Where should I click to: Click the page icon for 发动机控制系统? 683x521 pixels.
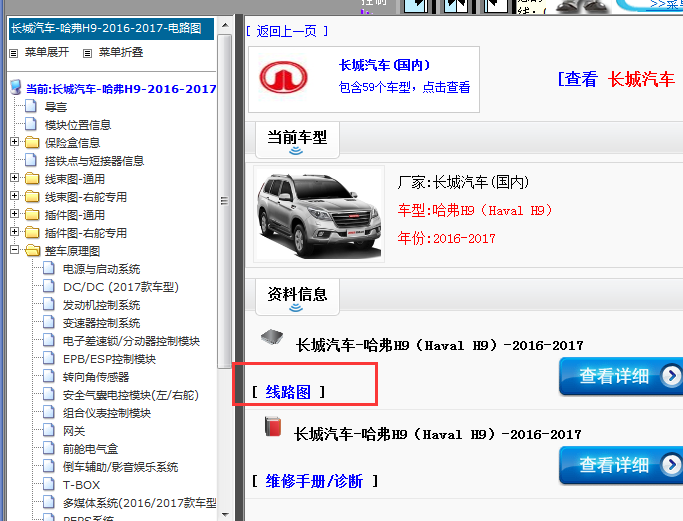[49, 304]
